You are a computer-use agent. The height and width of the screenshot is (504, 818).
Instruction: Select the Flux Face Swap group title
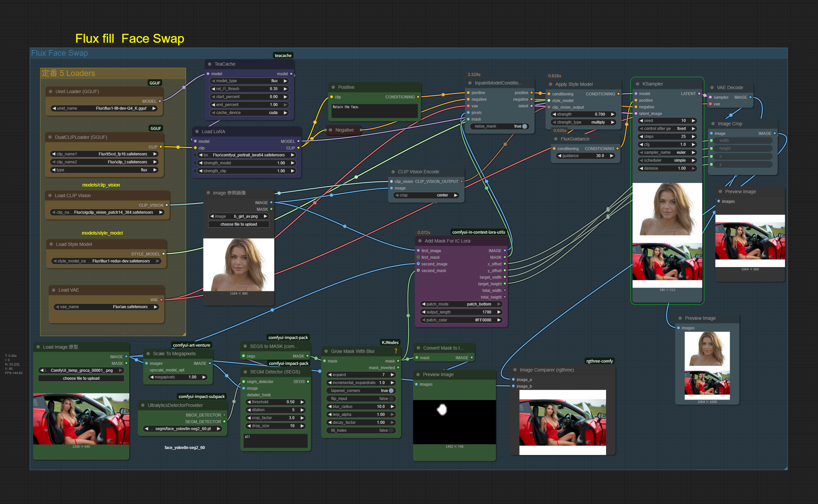(60, 53)
